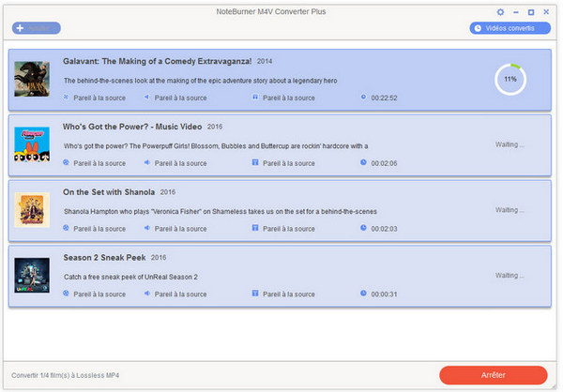The image size is (563, 392).
Task: Click the Ajouter add button
Action: (x=37, y=28)
